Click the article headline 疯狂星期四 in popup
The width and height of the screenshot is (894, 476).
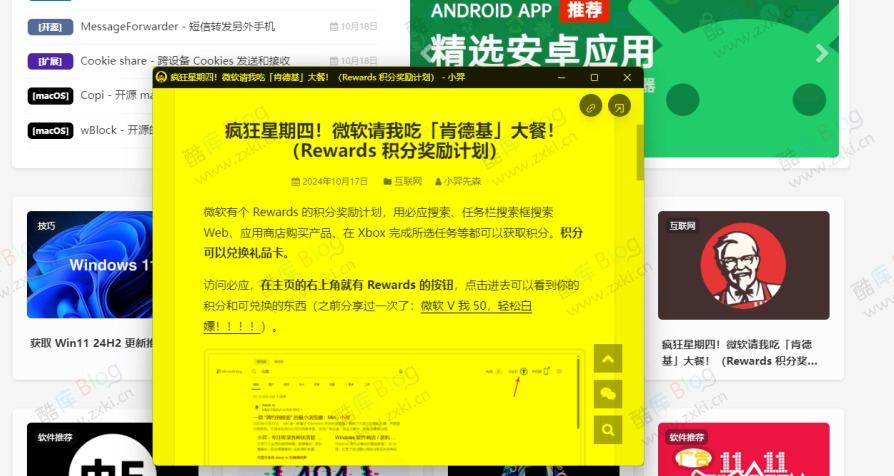coord(389,141)
